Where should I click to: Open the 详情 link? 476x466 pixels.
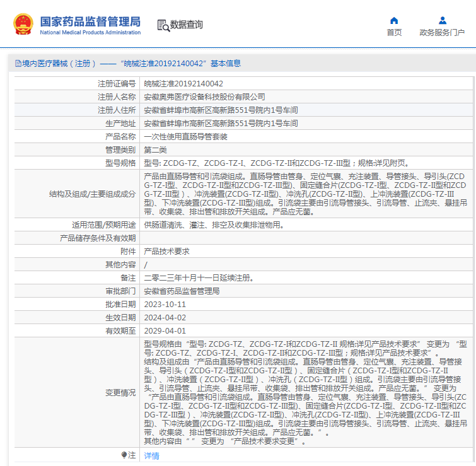(x=151, y=455)
